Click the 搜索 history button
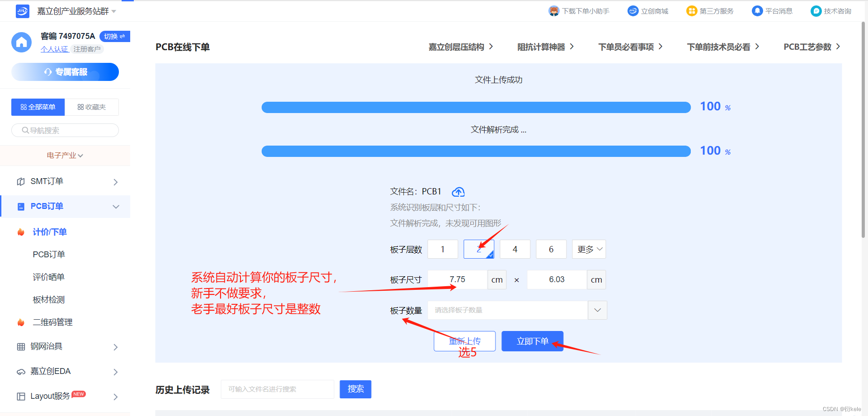Screen dimensions: 868x416 point(356,389)
